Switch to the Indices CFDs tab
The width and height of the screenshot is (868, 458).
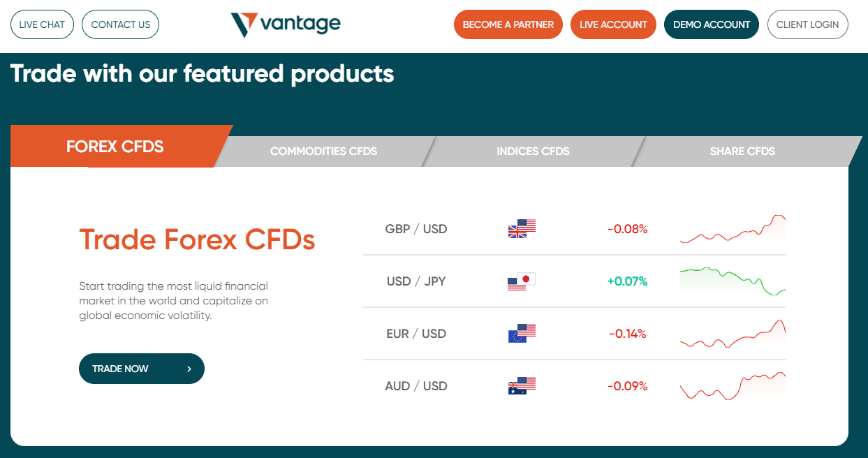(x=533, y=151)
